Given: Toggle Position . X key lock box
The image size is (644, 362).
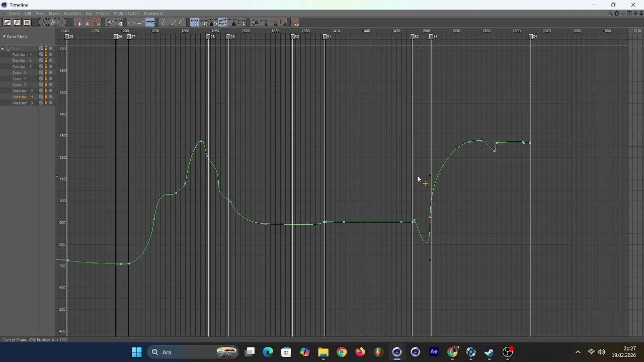Looking at the screenshot, I should tap(41, 54).
